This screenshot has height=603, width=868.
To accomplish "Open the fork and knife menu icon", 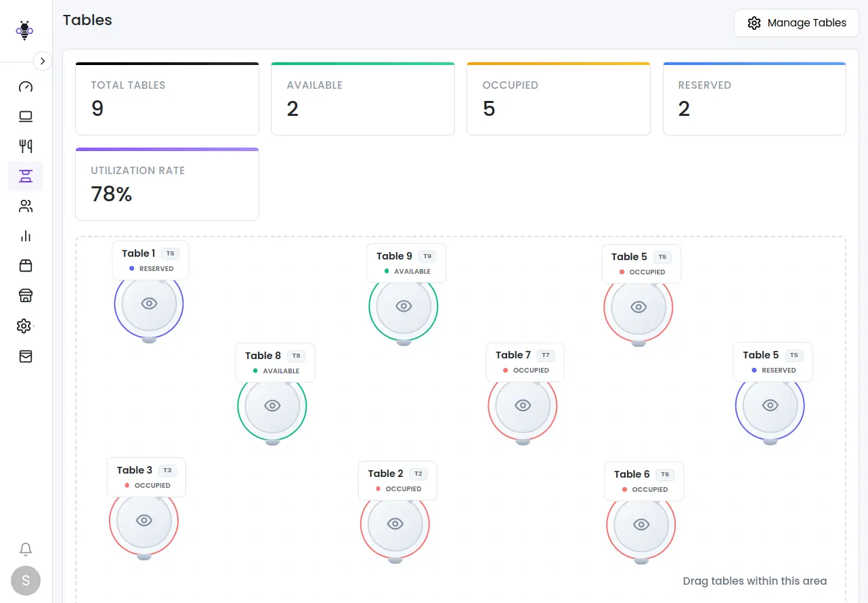I will click(x=26, y=146).
